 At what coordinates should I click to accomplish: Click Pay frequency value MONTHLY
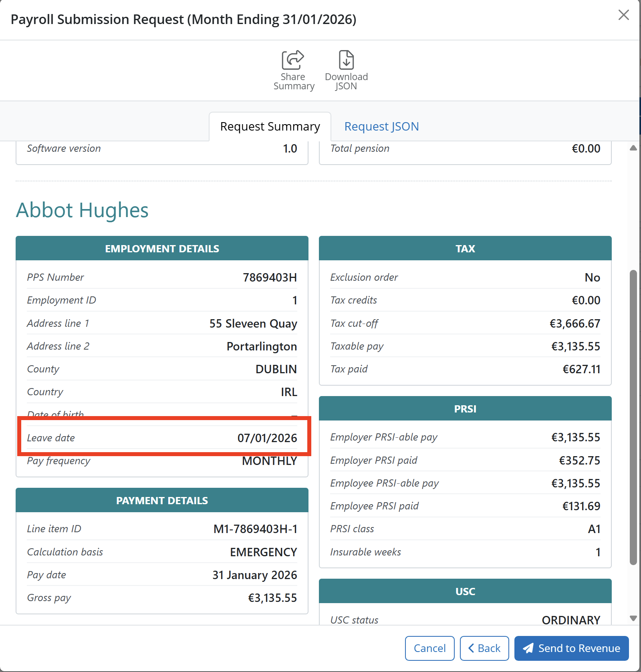point(269,461)
